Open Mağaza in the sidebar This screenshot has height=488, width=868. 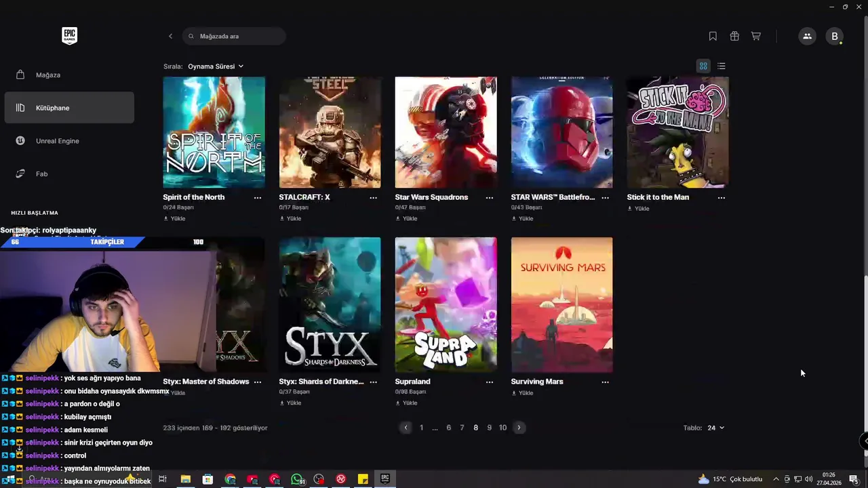click(69, 75)
